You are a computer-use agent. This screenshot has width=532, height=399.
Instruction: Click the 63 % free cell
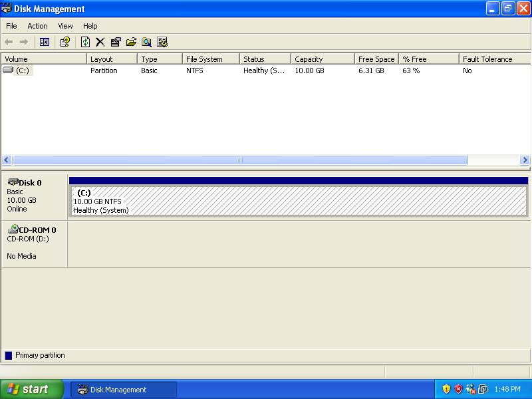(x=411, y=70)
